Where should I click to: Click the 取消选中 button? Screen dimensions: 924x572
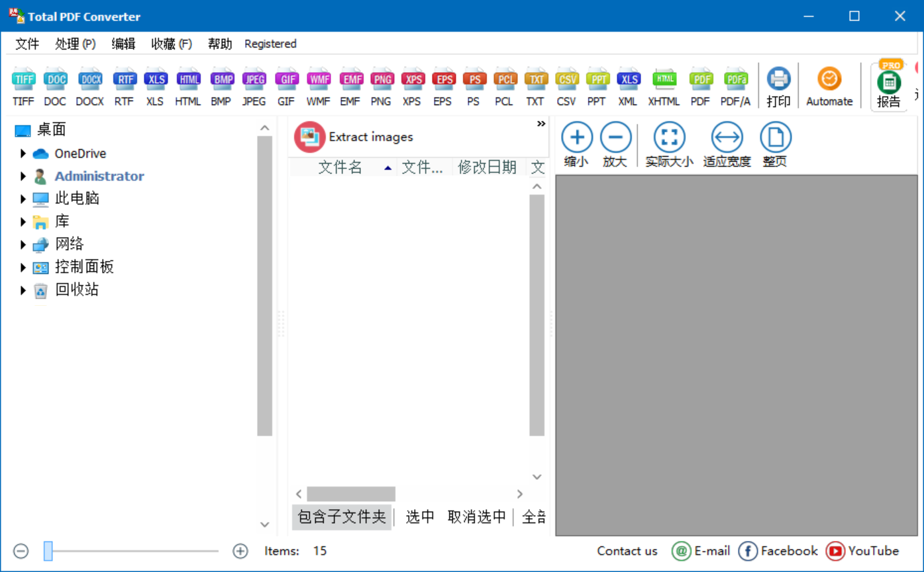point(476,516)
